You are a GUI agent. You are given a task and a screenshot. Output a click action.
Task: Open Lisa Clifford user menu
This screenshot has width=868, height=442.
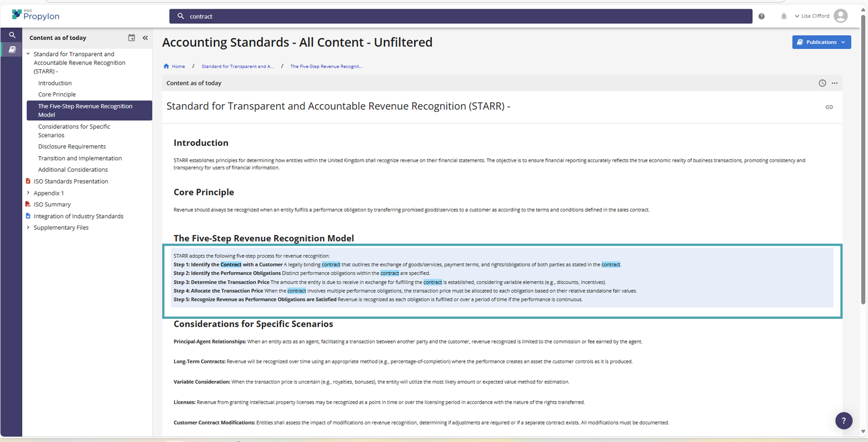click(x=821, y=16)
